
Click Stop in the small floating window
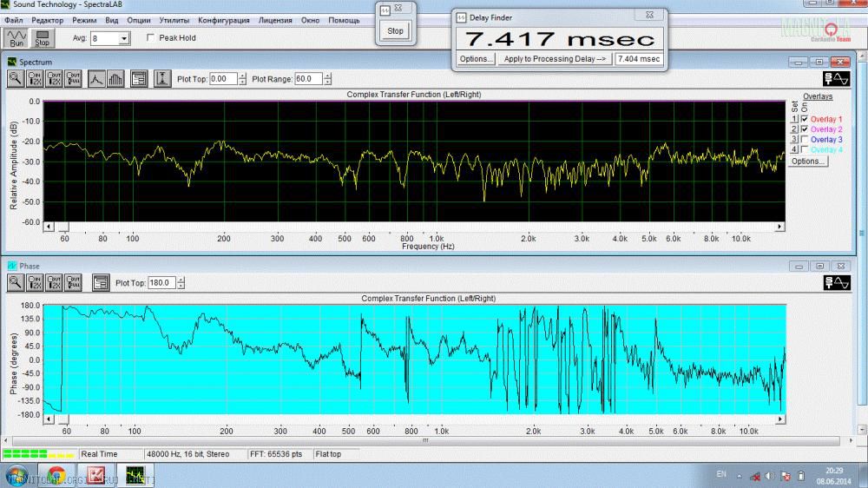[x=395, y=31]
